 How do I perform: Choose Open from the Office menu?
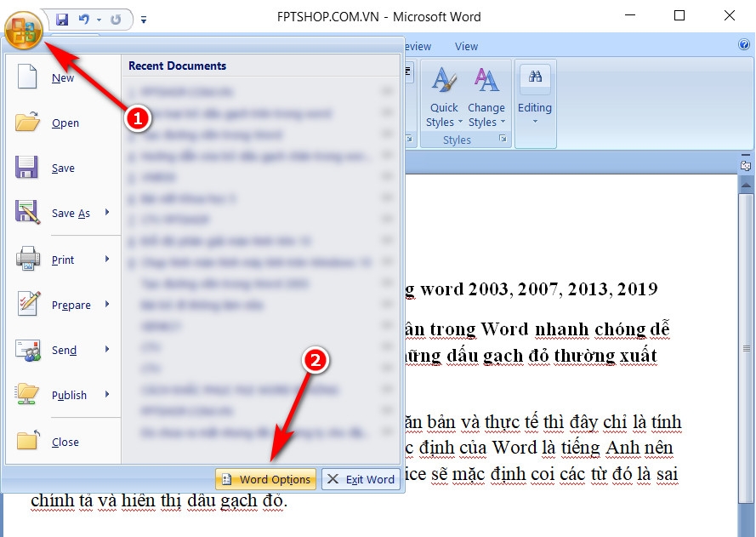pyautogui.click(x=65, y=123)
